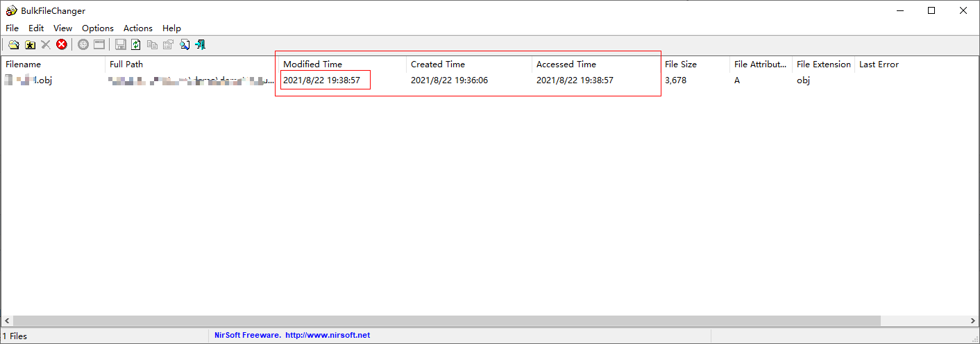Image resolution: width=980 pixels, height=344 pixels.
Task: Click the horizontal scrollbar thumb
Action: [x=446, y=321]
